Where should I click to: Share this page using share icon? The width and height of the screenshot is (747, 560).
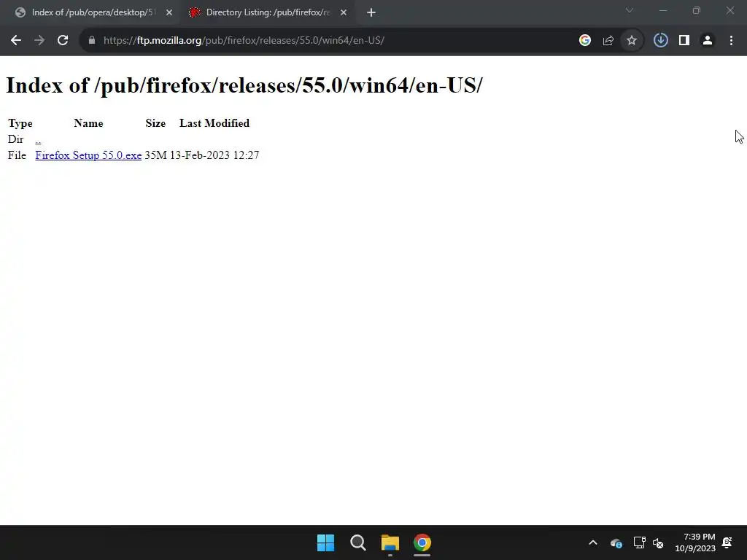(x=608, y=41)
